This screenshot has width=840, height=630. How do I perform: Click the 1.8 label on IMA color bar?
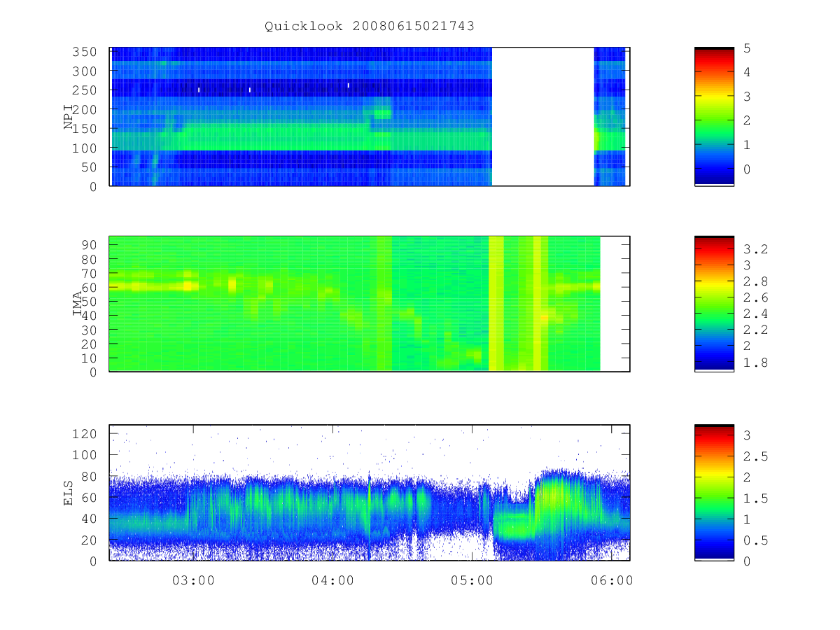[756, 363]
